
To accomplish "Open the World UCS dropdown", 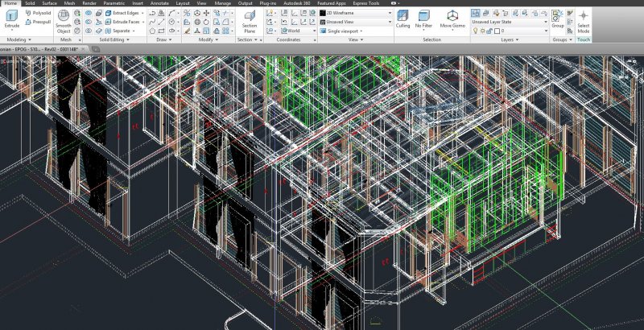I will (299, 31).
